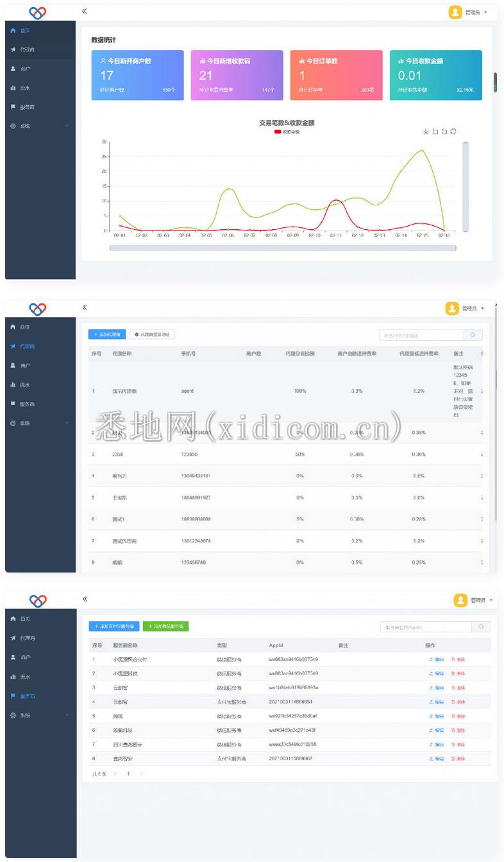Select the agent named 测试1
The height and width of the screenshot is (862, 504).
click(119, 519)
